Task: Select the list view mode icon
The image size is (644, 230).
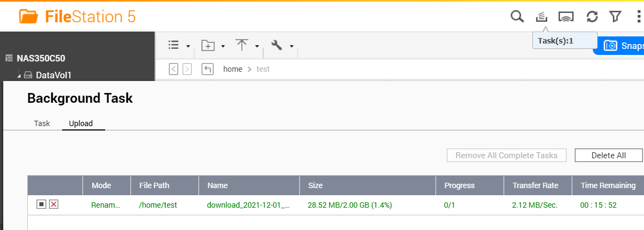Action: coord(174,45)
